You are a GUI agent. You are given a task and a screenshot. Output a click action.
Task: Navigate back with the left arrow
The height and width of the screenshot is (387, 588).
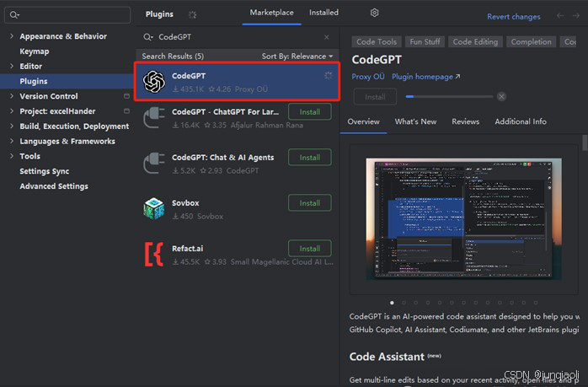pyautogui.click(x=560, y=16)
